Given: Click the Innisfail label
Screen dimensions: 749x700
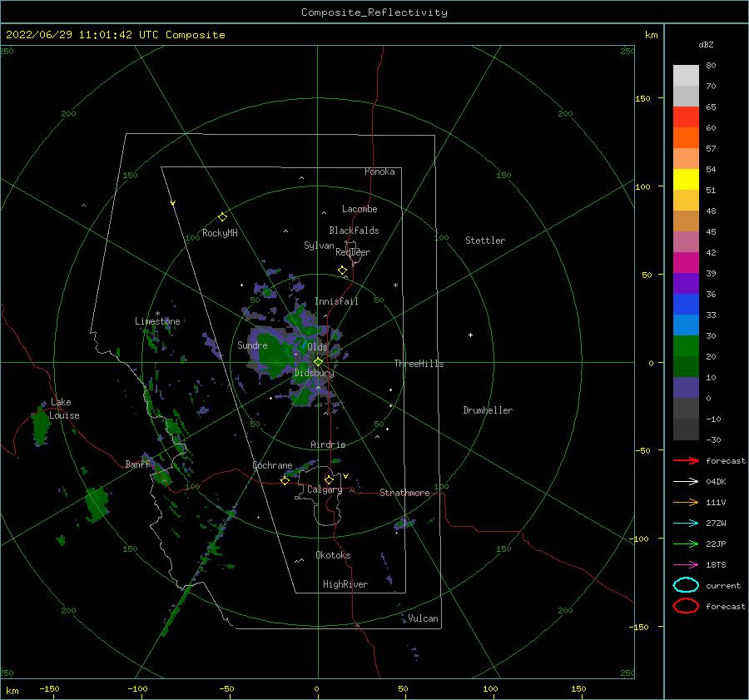Looking at the screenshot, I should [x=336, y=301].
